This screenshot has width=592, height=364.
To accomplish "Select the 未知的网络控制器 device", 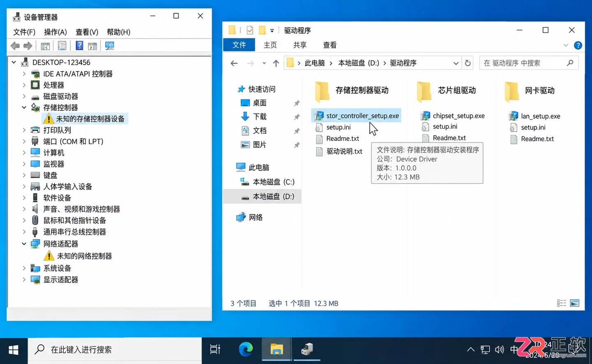I will (84, 256).
